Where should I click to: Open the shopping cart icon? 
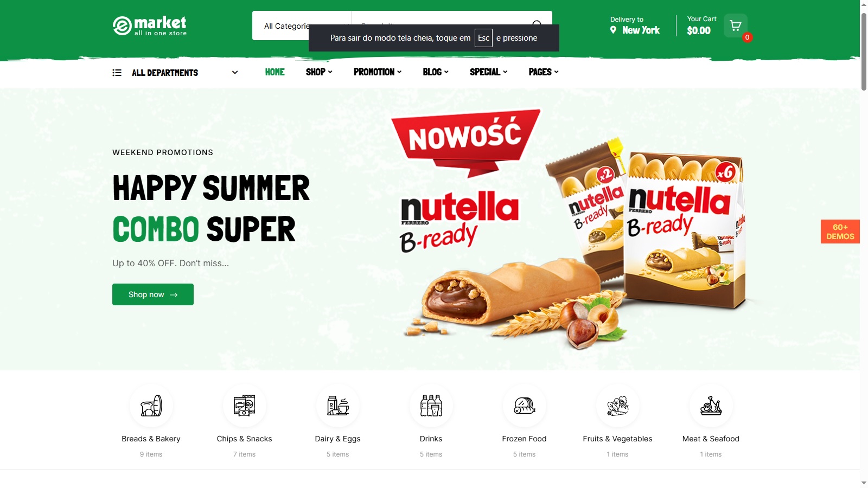(736, 25)
